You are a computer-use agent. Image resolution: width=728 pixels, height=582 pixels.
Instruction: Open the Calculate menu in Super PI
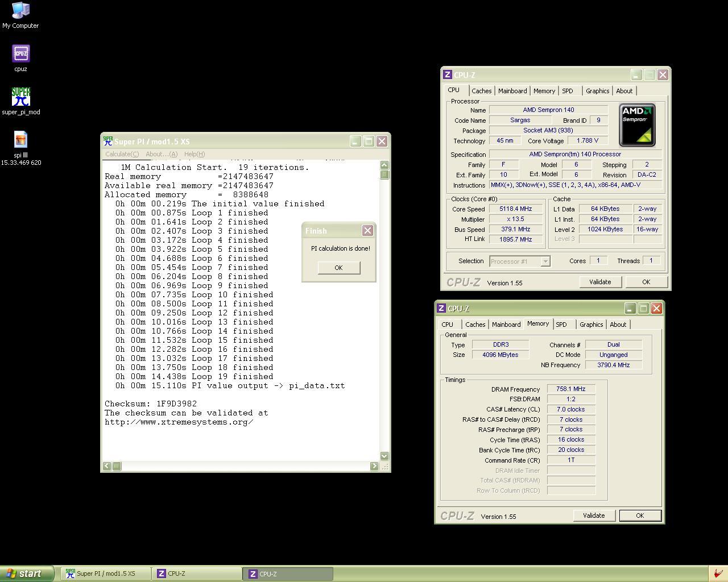pos(122,154)
